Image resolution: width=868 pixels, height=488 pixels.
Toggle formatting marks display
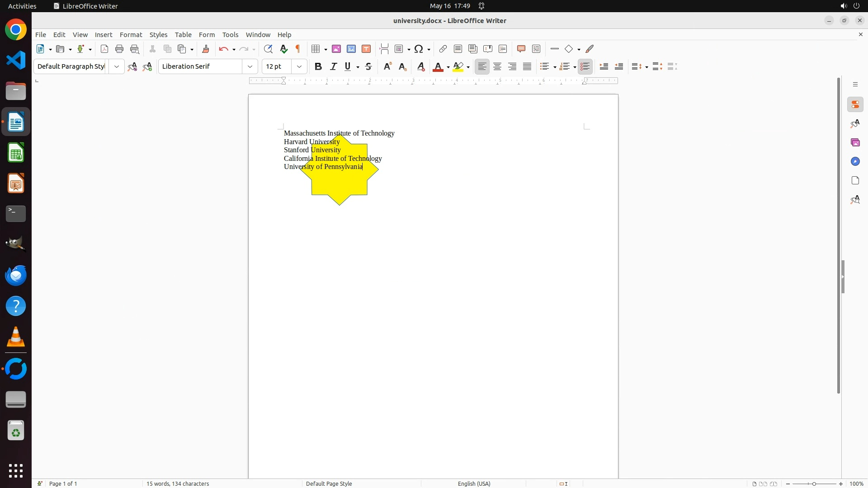click(x=298, y=49)
